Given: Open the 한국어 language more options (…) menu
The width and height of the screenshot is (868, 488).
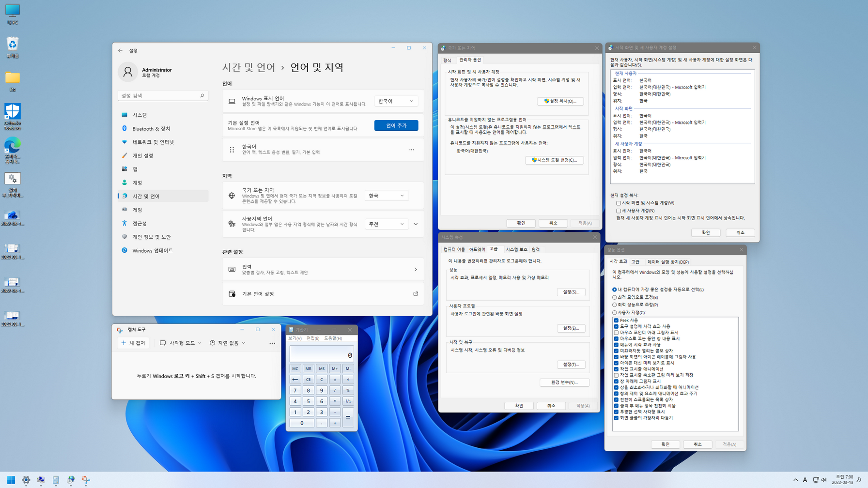Looking at the screenshot, I should pos(412,150).
